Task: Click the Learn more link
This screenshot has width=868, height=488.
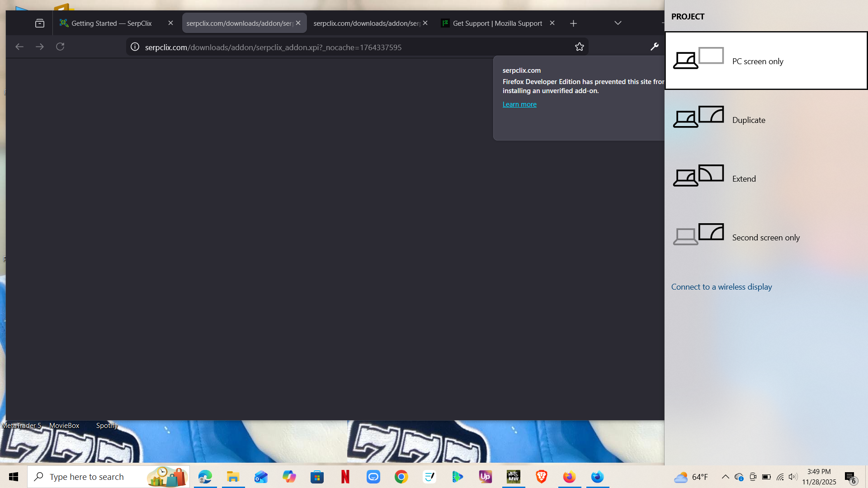Action: point(519,104)
